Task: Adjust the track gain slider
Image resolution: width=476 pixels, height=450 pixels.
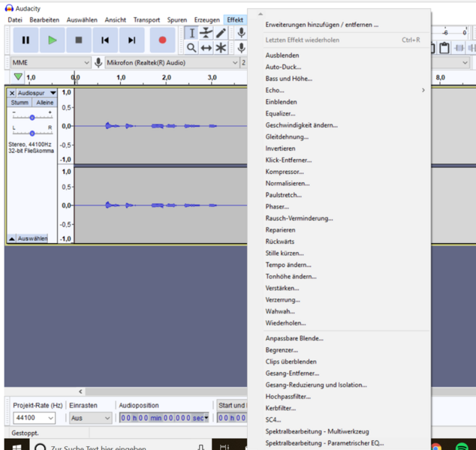Action: click(32, 118)
